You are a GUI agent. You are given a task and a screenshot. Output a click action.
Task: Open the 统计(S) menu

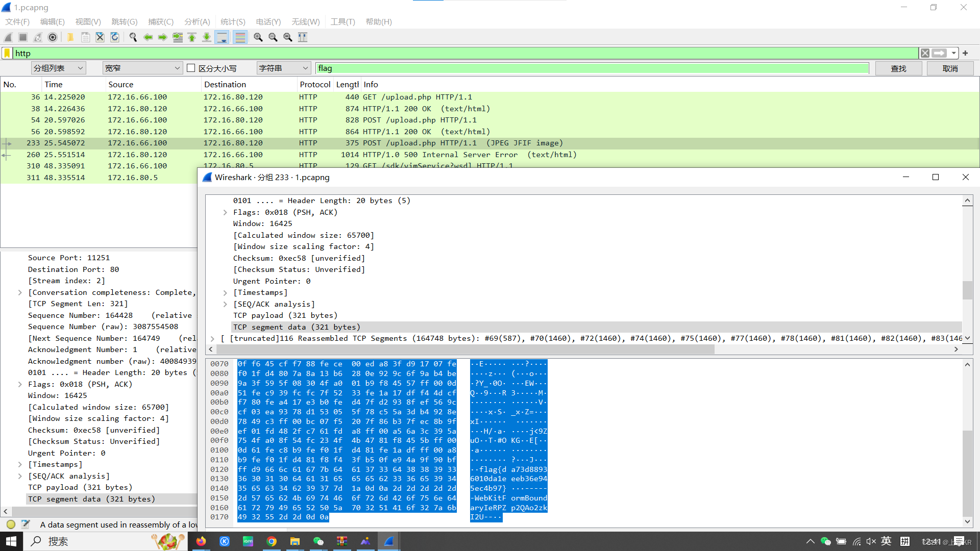pos(233,21)
